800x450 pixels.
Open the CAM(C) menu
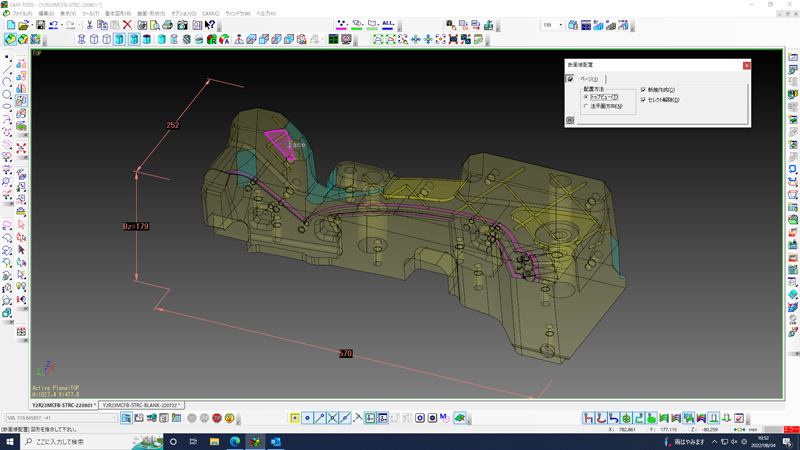(210, 14)
